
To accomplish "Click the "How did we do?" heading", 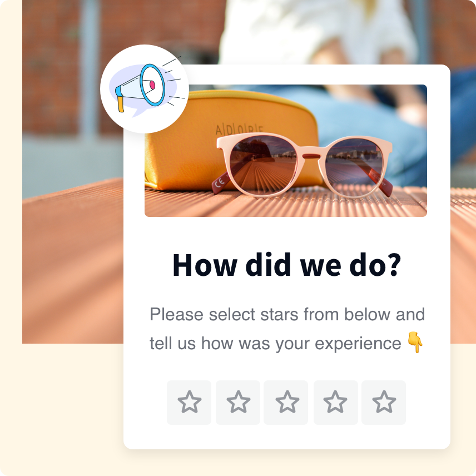I will 286,265.
